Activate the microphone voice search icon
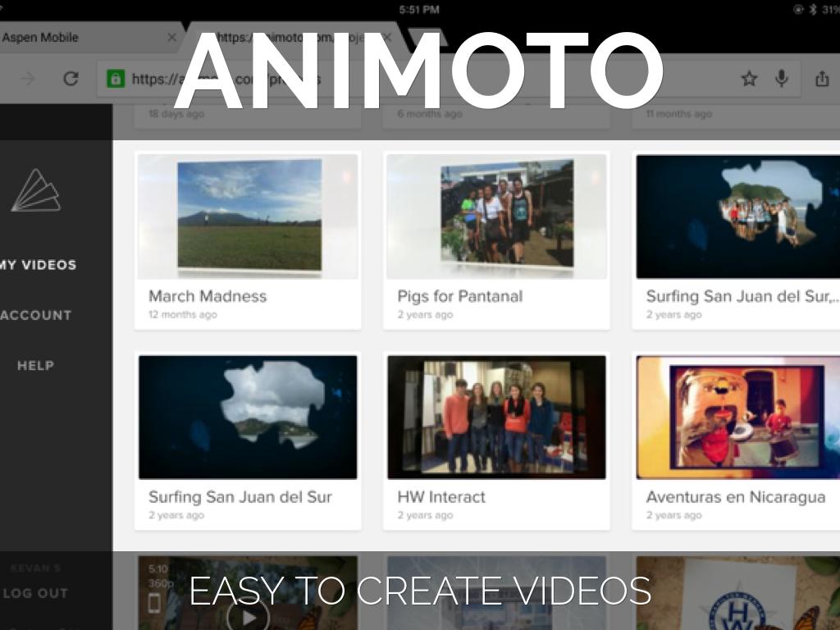The width and height of the screenshot is (840, 630). pyautogui.click(x=782, y=79)
